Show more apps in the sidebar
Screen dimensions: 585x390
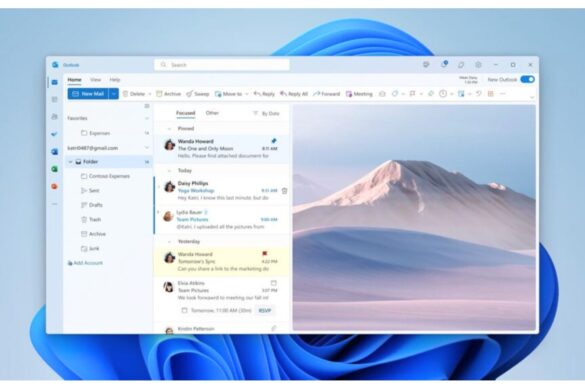(54, 204)
